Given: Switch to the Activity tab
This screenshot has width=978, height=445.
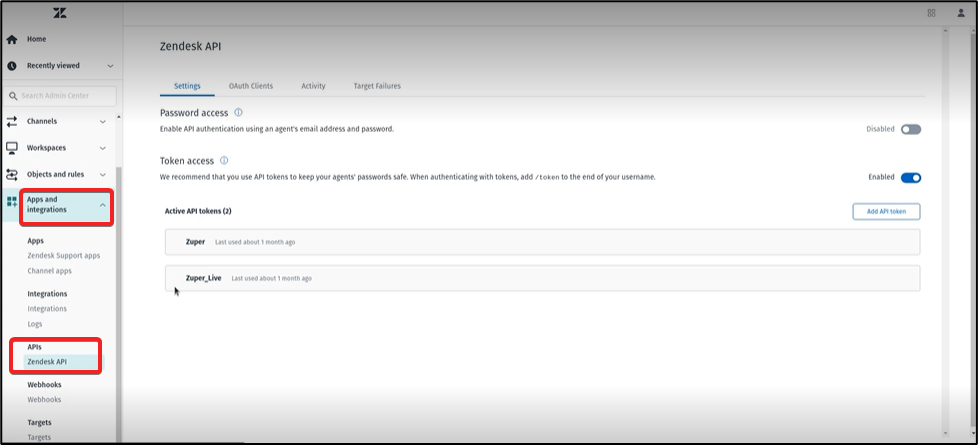Looking at the screenshot, I should [313, 86].
